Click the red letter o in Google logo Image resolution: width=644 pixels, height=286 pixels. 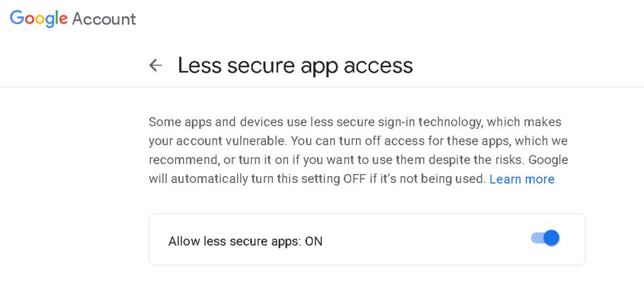pos(29,19)
